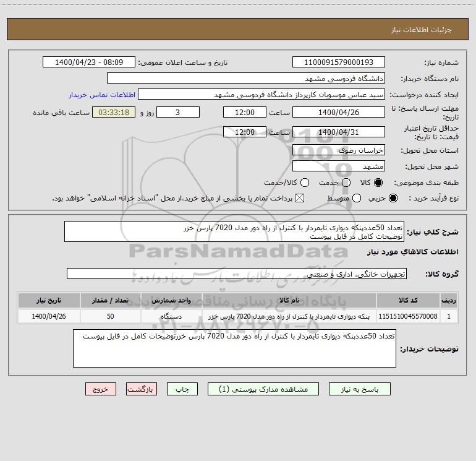Open مشاهده مدارک پیوستی attachments button
Image resolution: width=476 pixels, height=461 pixels.
pos(263,389)
